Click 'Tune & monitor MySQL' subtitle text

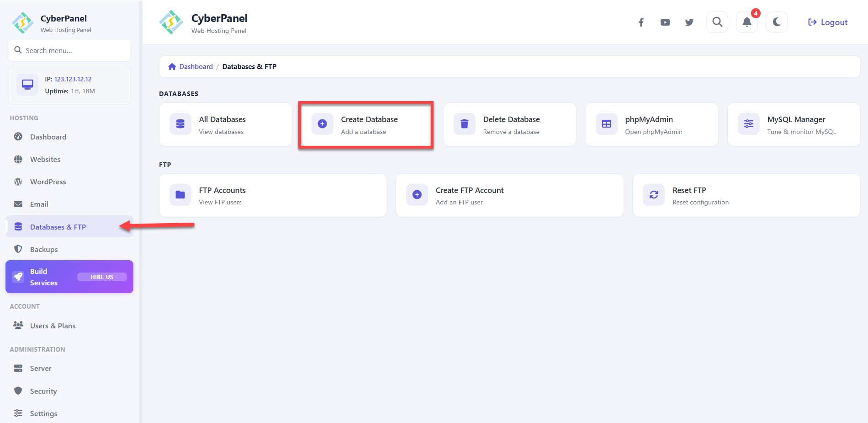[801, 132]
